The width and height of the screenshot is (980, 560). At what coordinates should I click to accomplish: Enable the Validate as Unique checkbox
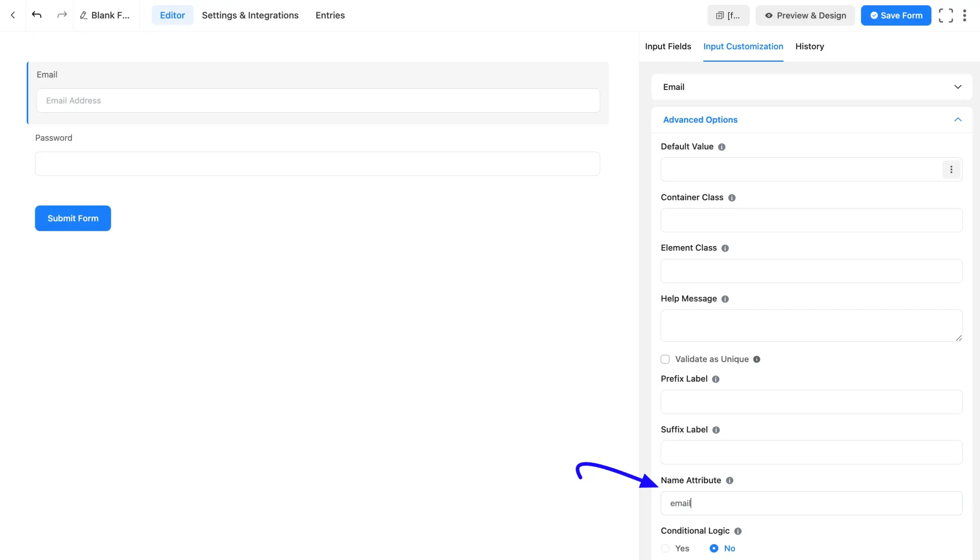pyautogui.click(x=665, y=359)
